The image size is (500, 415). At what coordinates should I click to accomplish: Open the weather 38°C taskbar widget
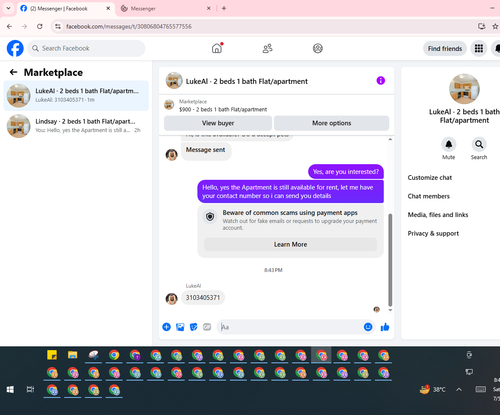[x=432, y=389]
